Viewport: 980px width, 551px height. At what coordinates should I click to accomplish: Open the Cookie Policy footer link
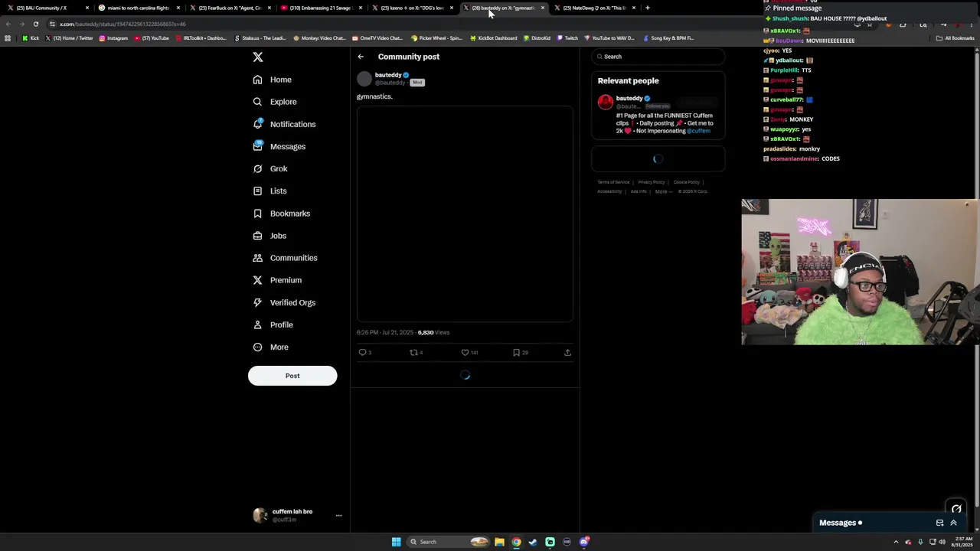(687, 182)
